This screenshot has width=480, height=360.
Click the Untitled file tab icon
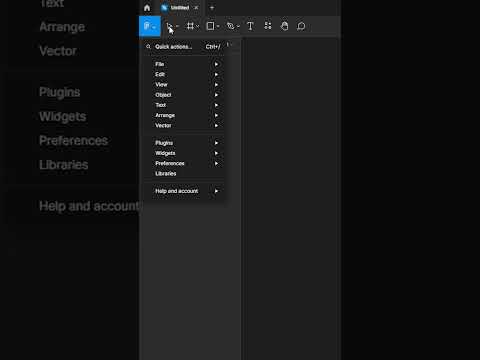click(x=164, y=8)
